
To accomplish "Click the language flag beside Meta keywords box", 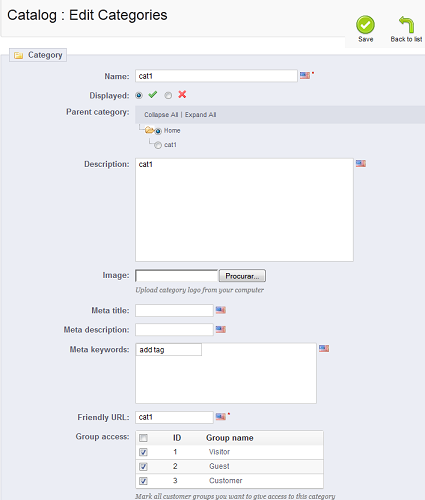I will (324, 348).
